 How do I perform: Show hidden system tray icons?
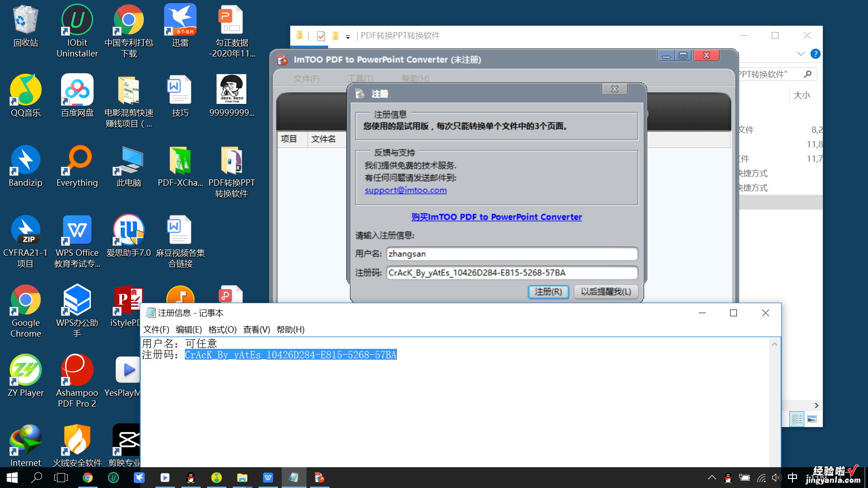click(712, 478)
